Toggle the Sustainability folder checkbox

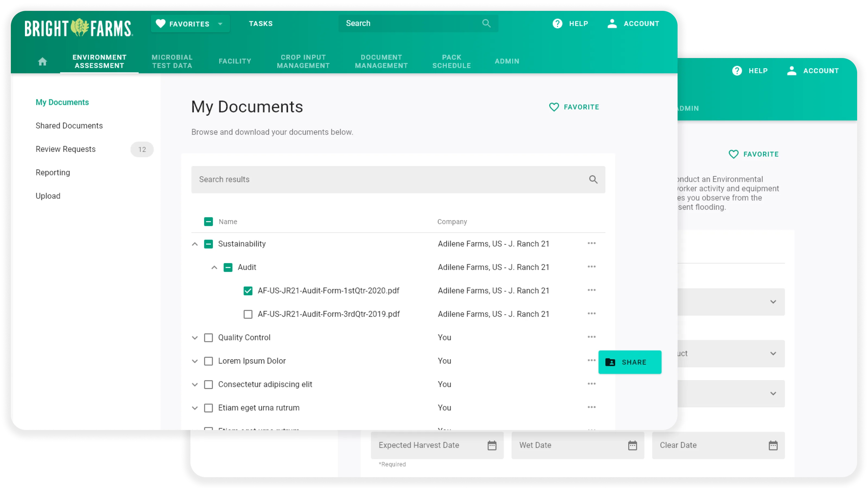point(209,244)
